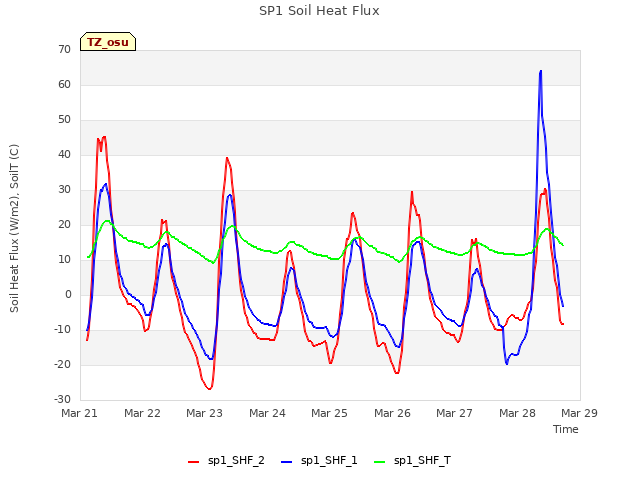Click the green sp1_SHF_T legend swatch
The image size is (640, 480).
[x=380, y=462]
